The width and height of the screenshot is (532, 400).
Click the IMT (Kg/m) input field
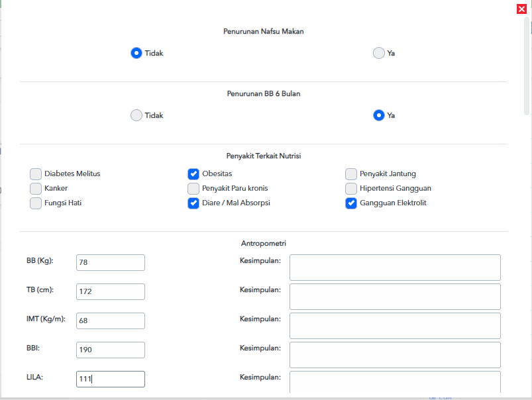click(111, 321)
